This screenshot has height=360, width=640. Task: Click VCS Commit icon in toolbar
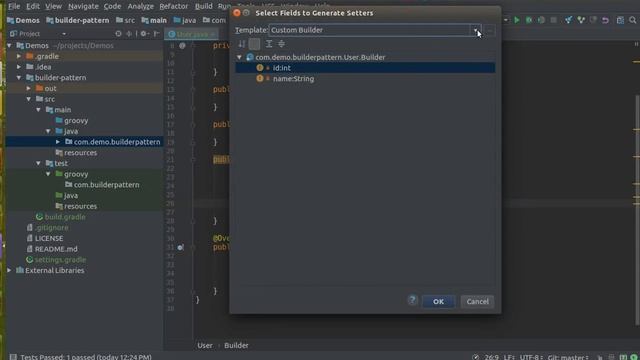[x=581, y=20]
